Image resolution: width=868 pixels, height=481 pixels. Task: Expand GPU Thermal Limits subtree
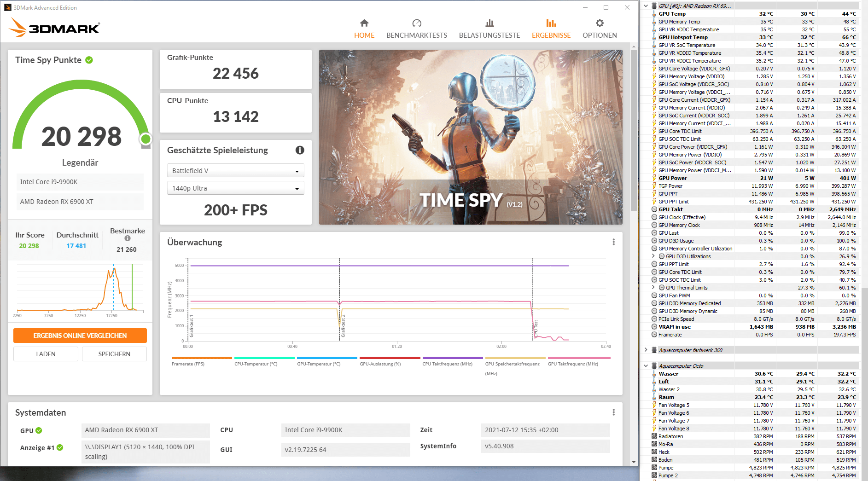click(653, 288)
